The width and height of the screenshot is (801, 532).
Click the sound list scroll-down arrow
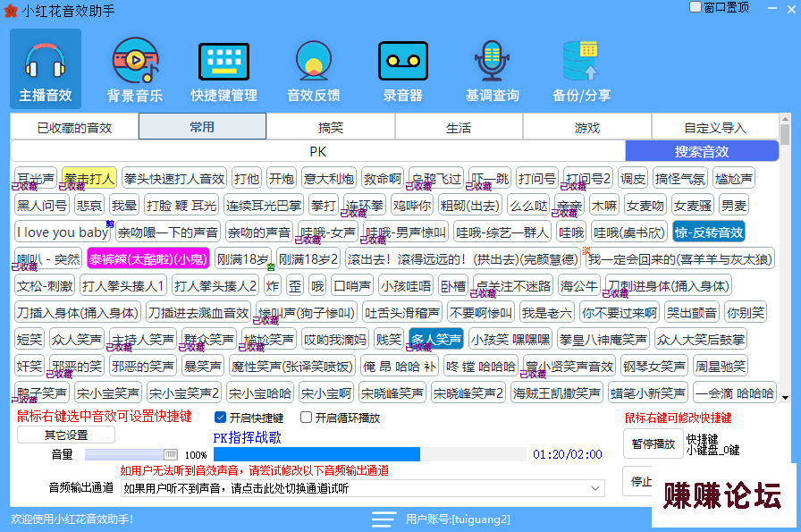pyautogui.click(x=785, y=397)
